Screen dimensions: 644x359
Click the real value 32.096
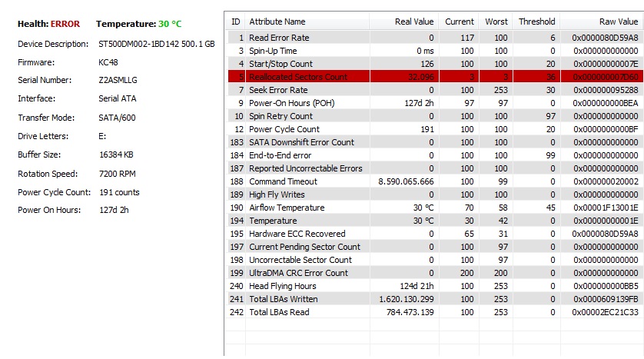421,77
